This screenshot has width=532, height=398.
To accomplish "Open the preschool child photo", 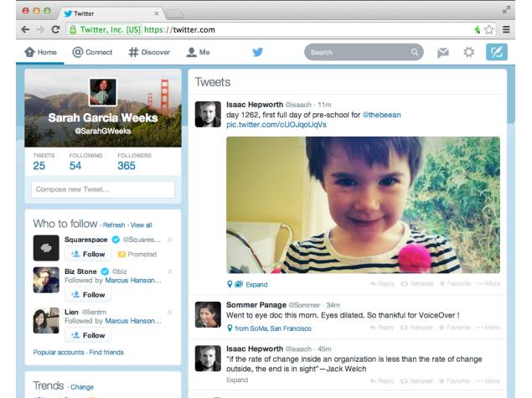I will (x=363, y=204).
